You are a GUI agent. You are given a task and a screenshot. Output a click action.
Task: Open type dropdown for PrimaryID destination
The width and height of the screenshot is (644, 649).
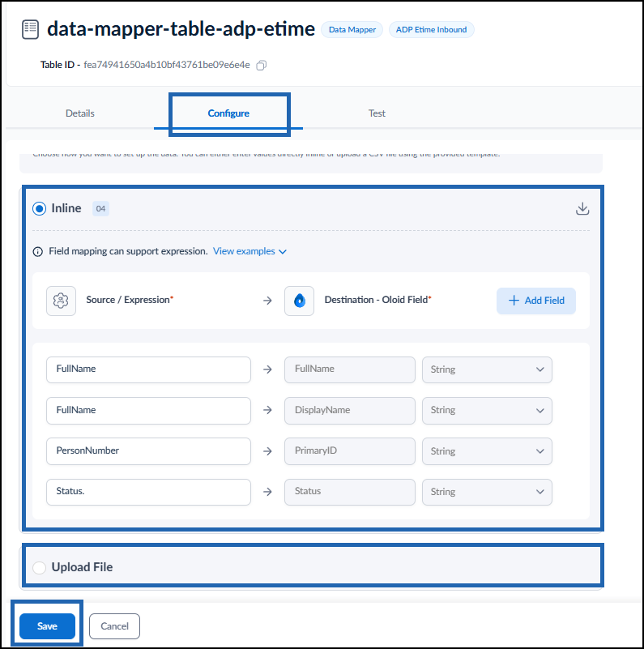pyautogui.click(x=487, y=451)
